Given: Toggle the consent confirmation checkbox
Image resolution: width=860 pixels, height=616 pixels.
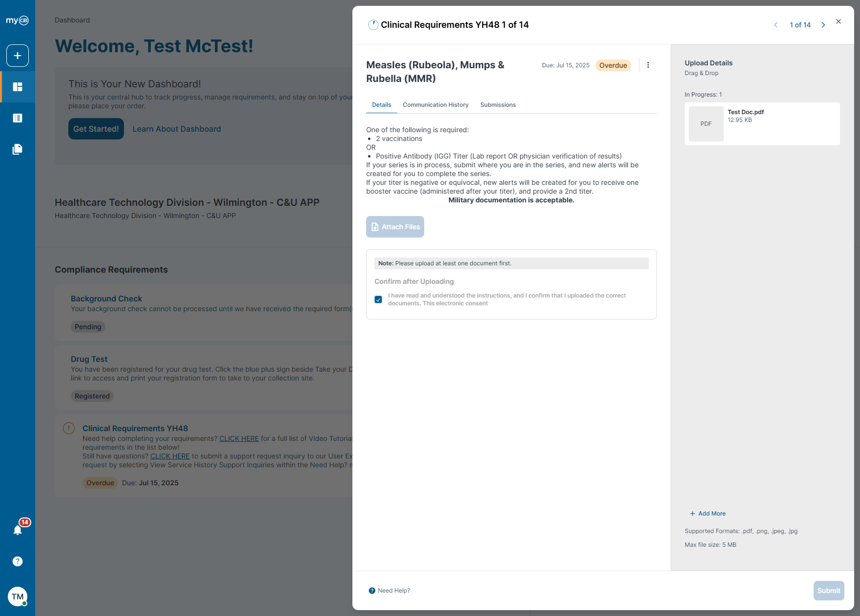Looking at the screenshot, I should click(378, 299).
